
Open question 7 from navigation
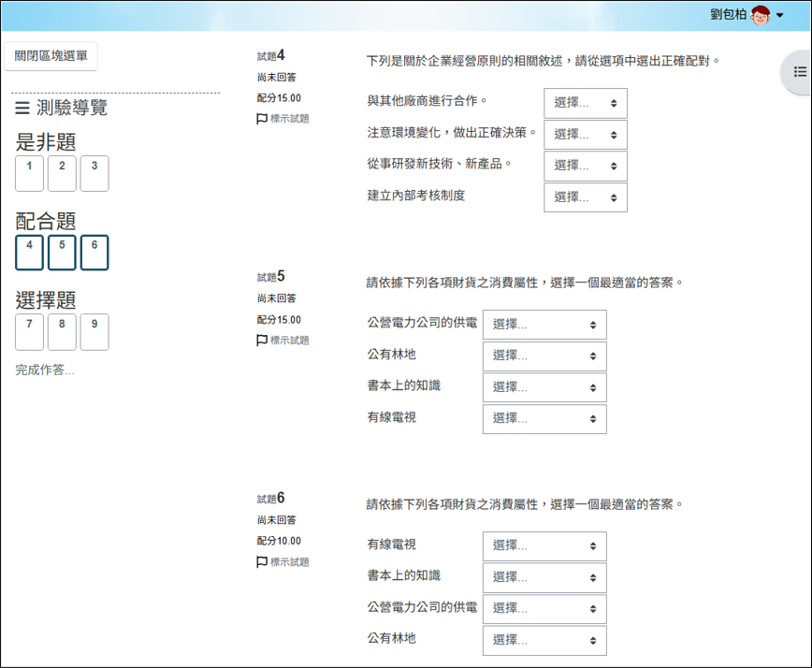pyautogui.click(x=29, y=332)
